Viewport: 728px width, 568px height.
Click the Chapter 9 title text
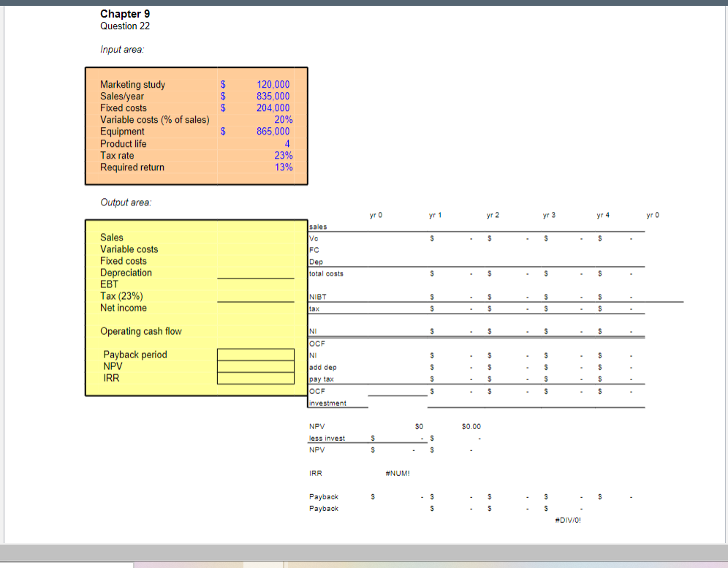[x=124, y=13]
